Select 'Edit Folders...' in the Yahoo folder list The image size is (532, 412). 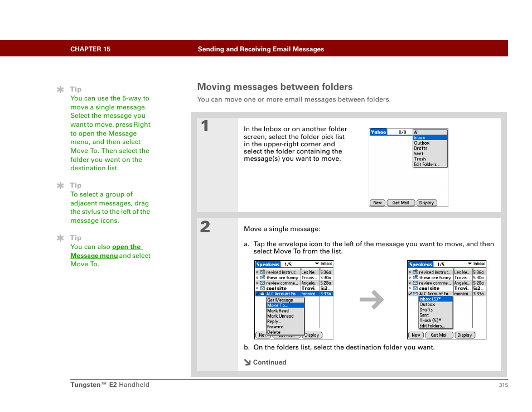click(x=427, y=165)
